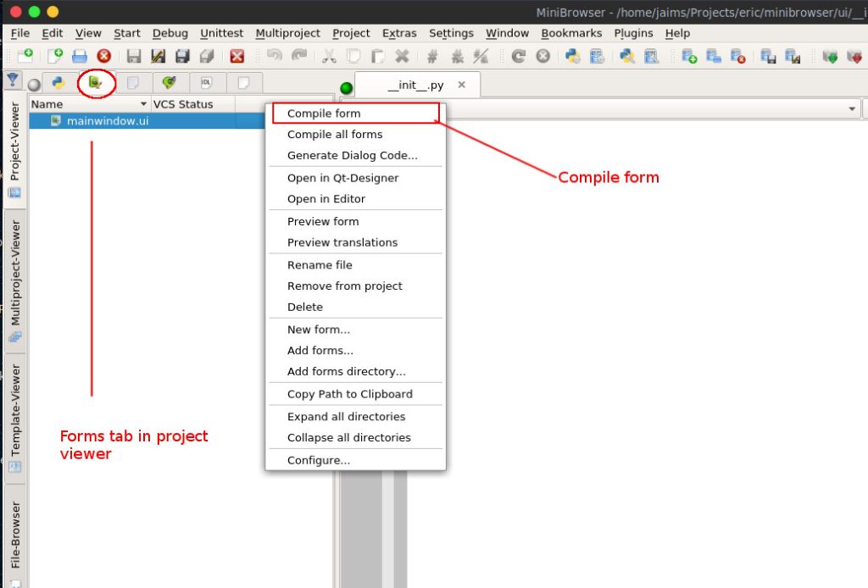The height and width of the screenshot is (588, 868).
Task: Expand the editor's combo box dropdown arrow
Action: (852, 110)
